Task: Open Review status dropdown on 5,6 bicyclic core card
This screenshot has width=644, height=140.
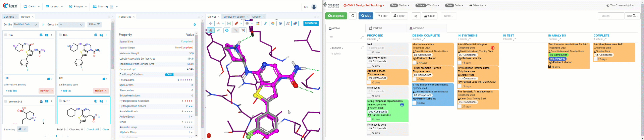Action: click(x=101, y=91)
